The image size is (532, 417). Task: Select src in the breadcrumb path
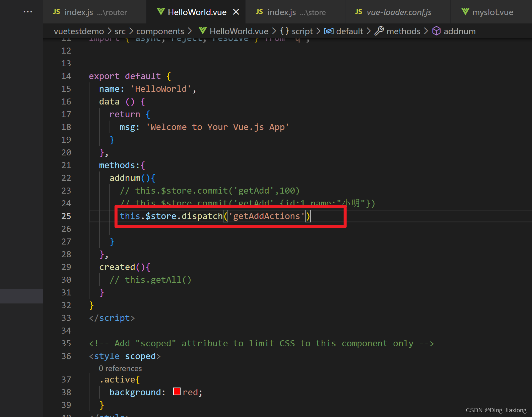point(120,31)
